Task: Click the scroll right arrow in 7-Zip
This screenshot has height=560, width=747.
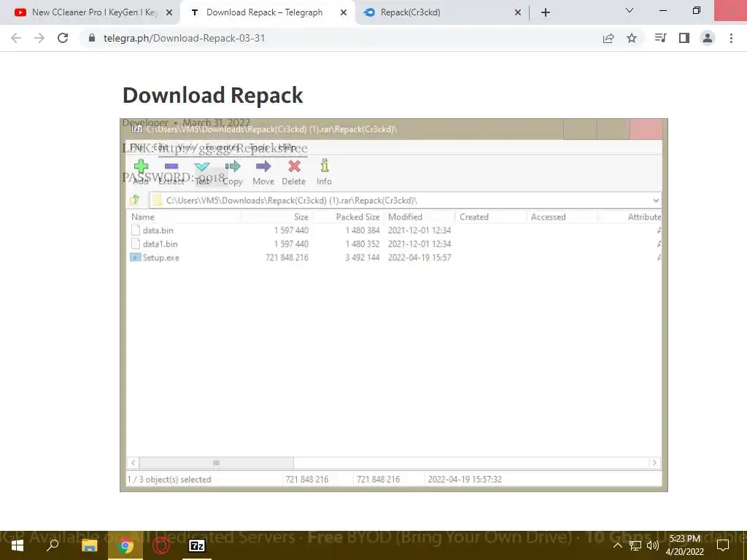Action: [654, 463]
